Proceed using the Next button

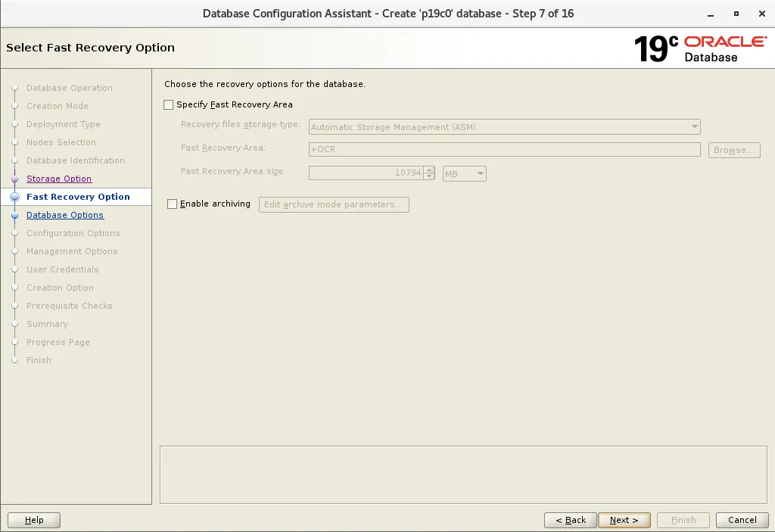pyautogui.click(x=624, y=520)
